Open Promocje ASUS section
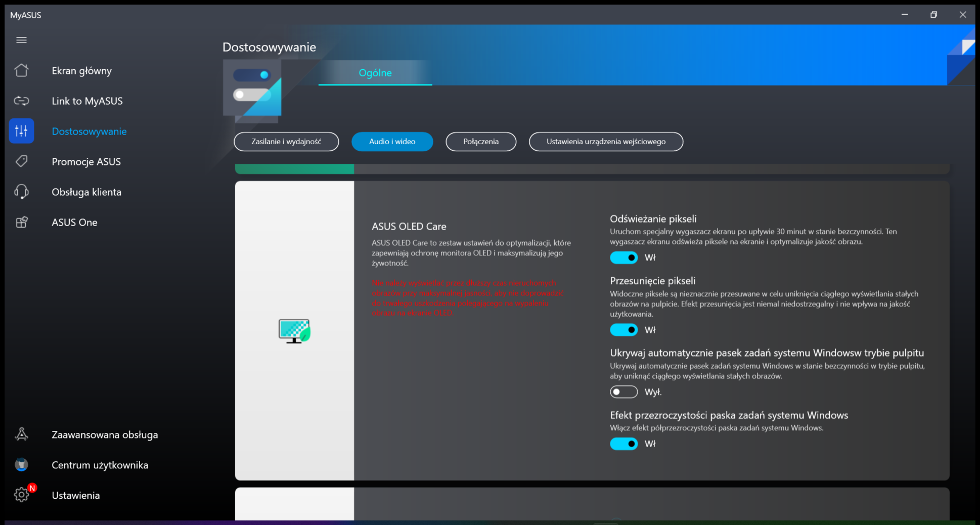Image resolution: width=980 pixels, height=525 pixels. click(x=86, y=162)
